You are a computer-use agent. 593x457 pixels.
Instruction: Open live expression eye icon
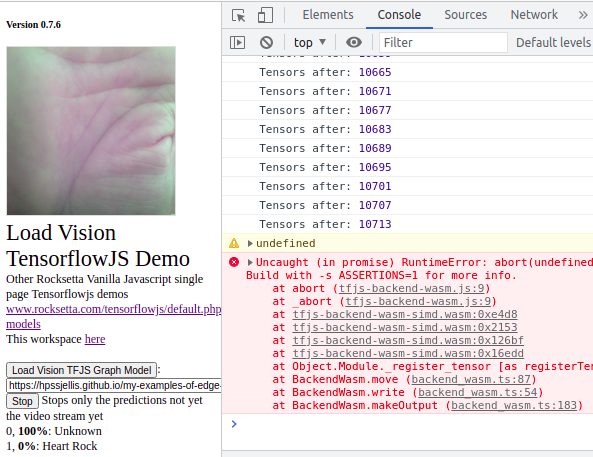tap(354, 42)
